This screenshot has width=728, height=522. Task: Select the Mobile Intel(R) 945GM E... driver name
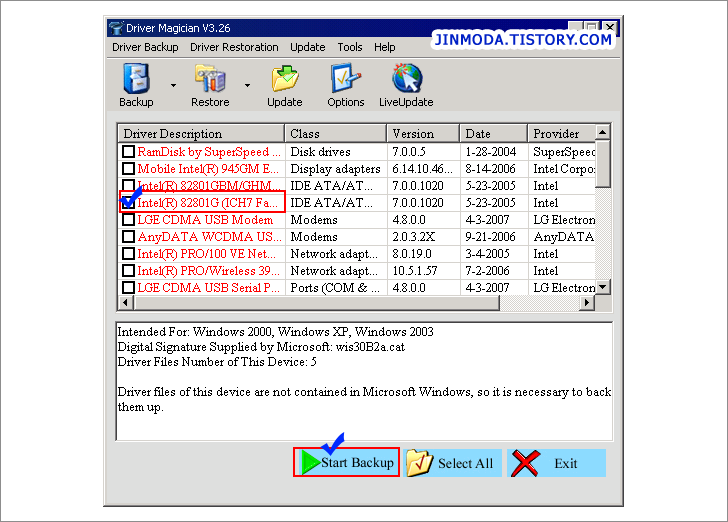click(208, 169)
